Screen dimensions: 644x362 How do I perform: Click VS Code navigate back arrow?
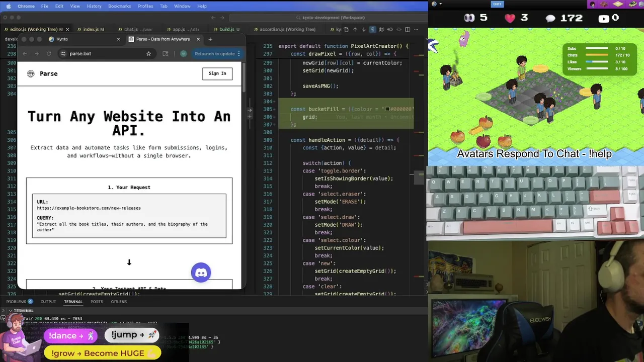[213, 18]
